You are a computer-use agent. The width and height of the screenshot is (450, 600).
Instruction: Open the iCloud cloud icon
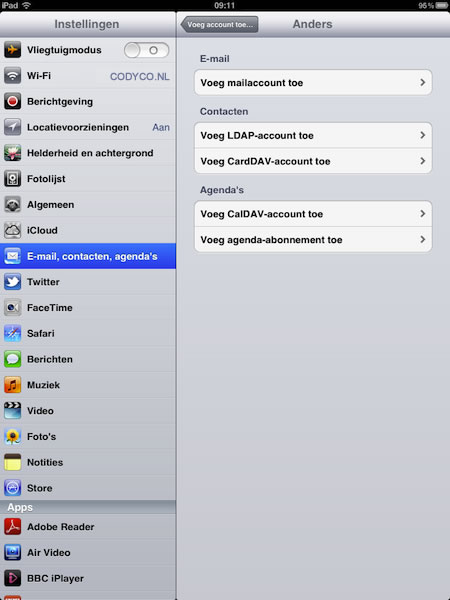click(13, 230)
